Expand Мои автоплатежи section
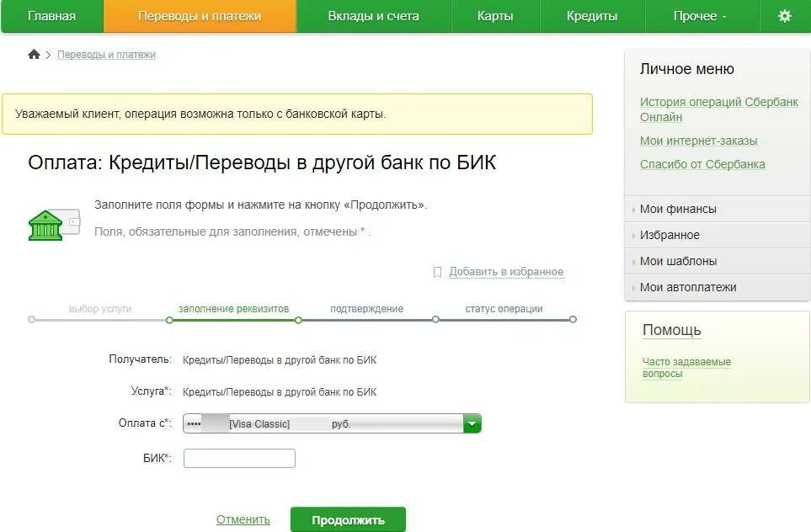 pyautogui.click(x=717, y=287)
